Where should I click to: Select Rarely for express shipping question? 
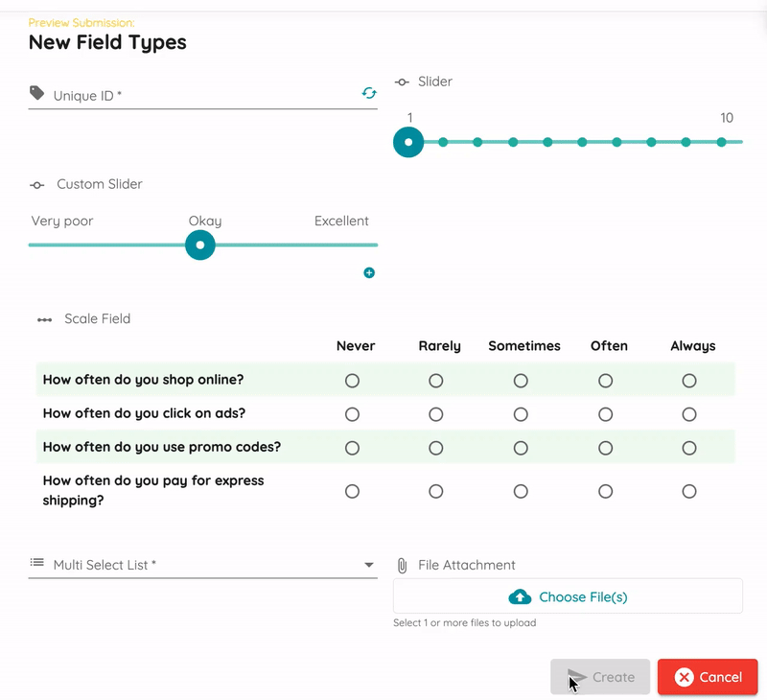pyautogui.click(x=436, y=491)
